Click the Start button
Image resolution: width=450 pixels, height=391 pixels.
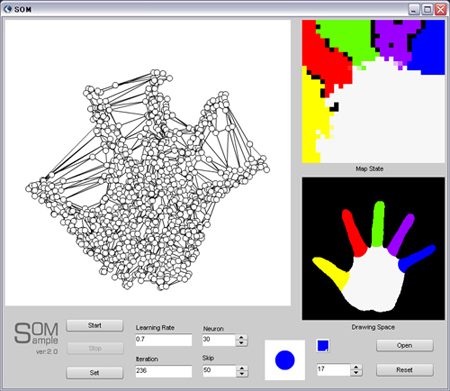(95, 325)
